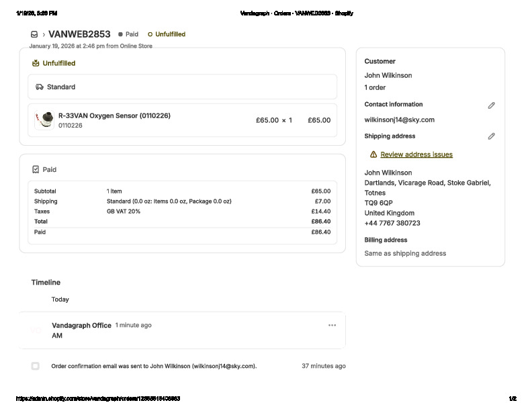Open customer John Wilkinson's profile
The image size is (532, 411).
pos(388,75)
